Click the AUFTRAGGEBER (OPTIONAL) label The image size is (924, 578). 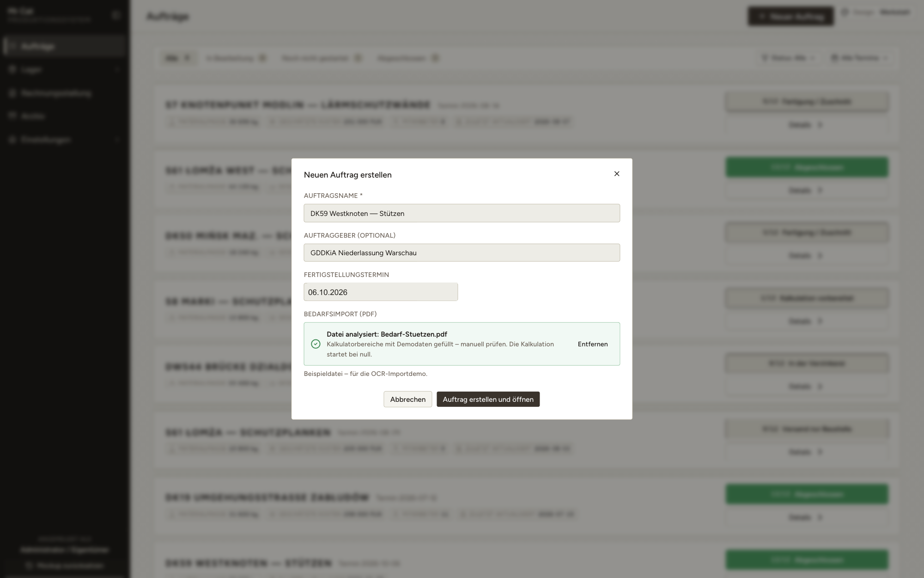tap(350, 235)
